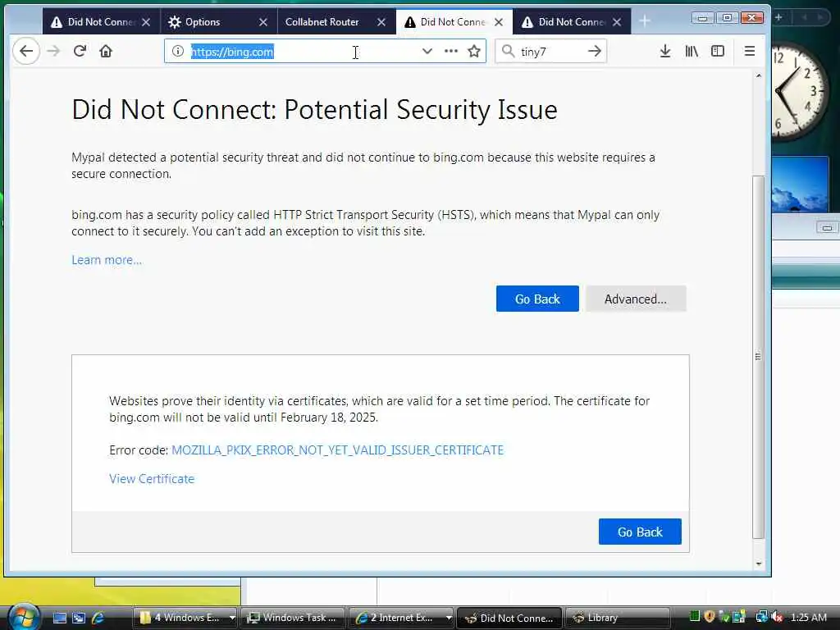Click the search magnifier icon
840x630 pixels.
(508, 52)
